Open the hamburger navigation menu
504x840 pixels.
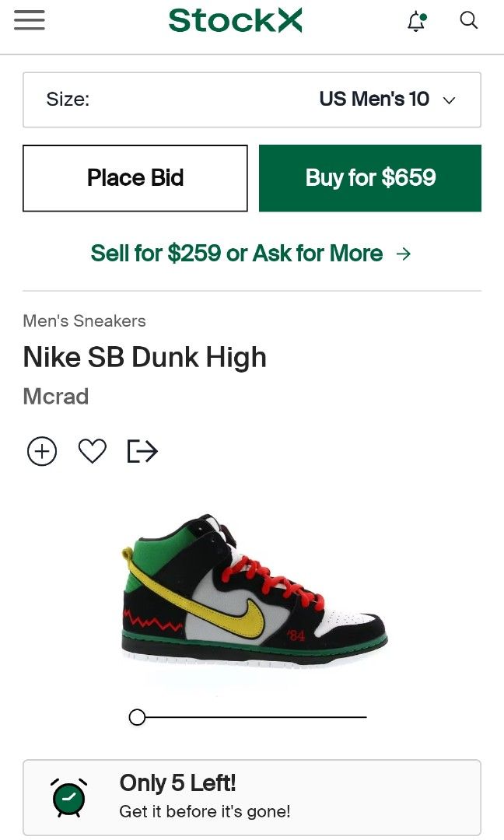tap(29, 20)
